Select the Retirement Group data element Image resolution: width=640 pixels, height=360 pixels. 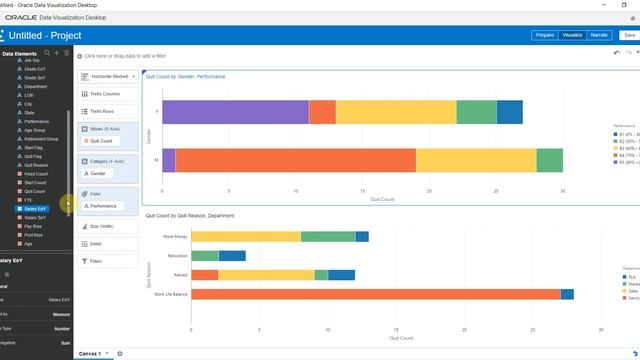tap(41, 139)
